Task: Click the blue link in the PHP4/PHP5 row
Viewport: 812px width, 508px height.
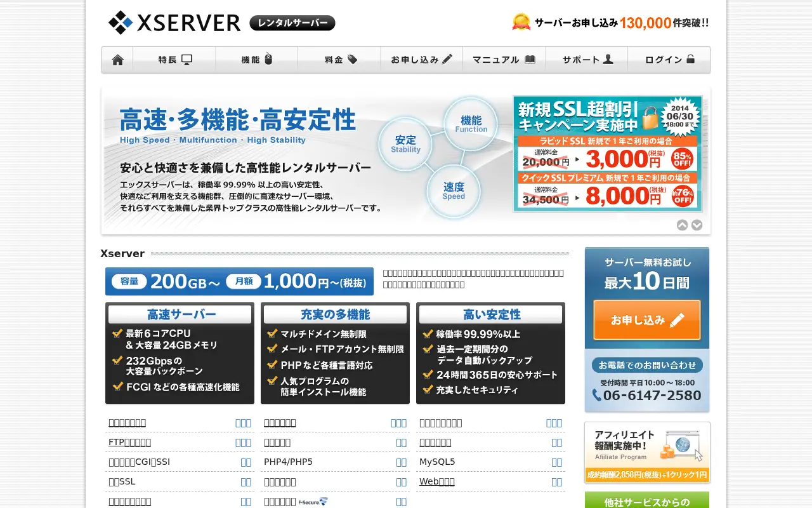Action: (401, 462)
